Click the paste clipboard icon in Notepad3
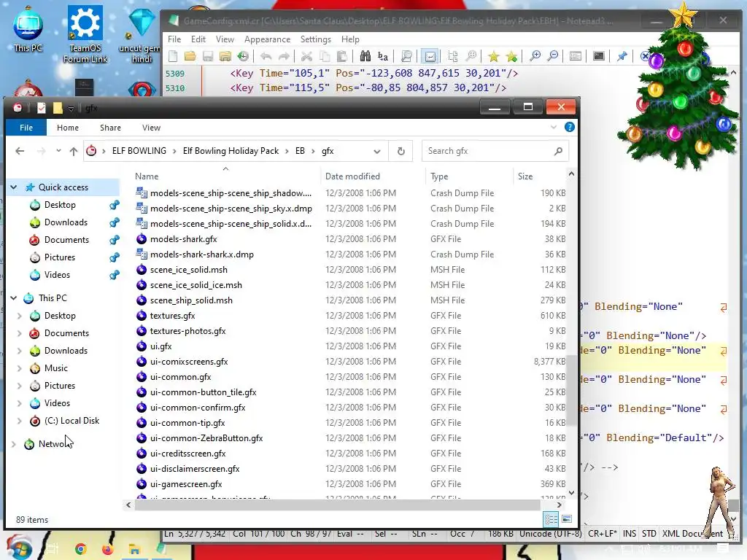Screen dimensions: 747x560 (x=341, y=57)
